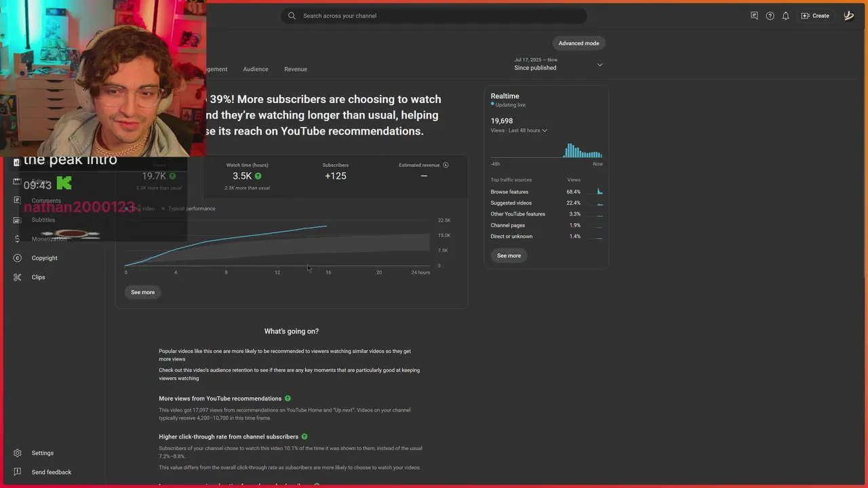Click the Subtitles icon in sidebar

click(x=18, y=220)
